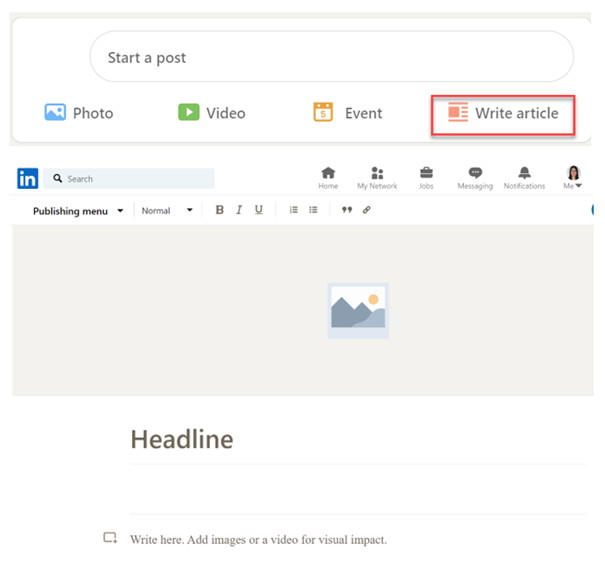Toggle bold formatting
The image size is (605, 577).
(x=220, y=210)
